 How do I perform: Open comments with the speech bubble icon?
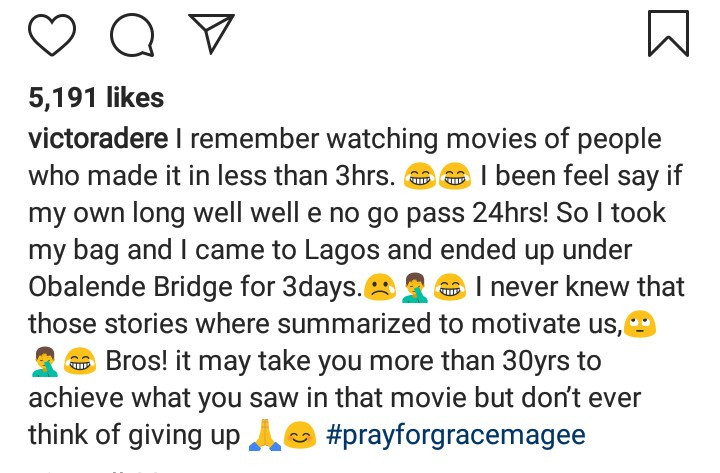pos(132,35)
